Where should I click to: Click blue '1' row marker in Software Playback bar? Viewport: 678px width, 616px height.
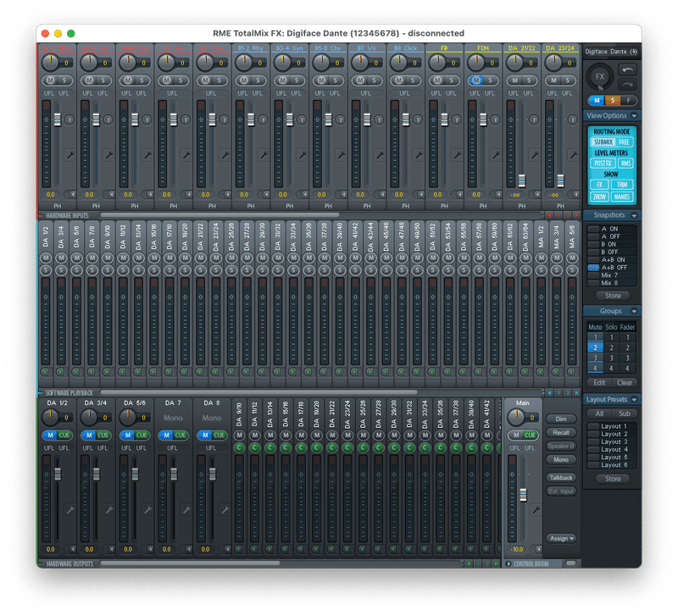pos(559,392)
